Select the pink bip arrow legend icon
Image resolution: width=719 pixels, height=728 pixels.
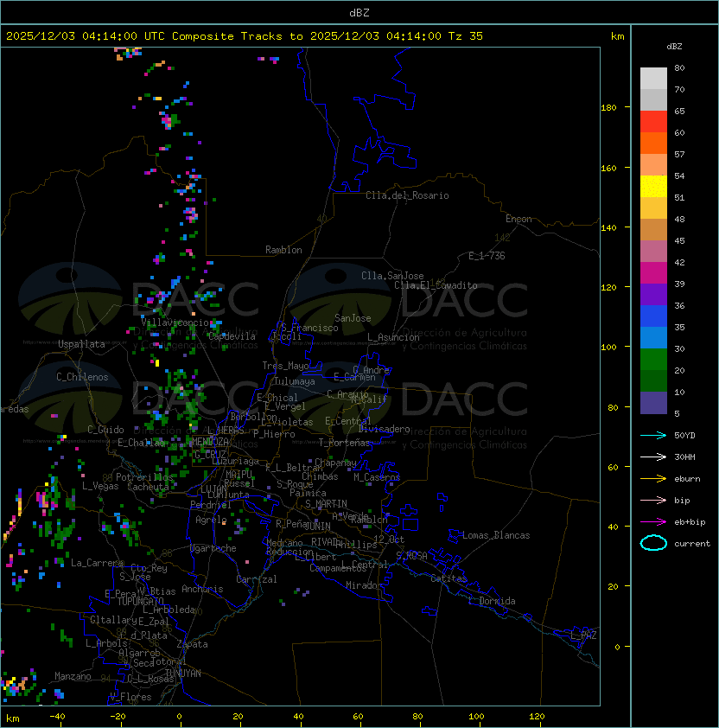653,501
